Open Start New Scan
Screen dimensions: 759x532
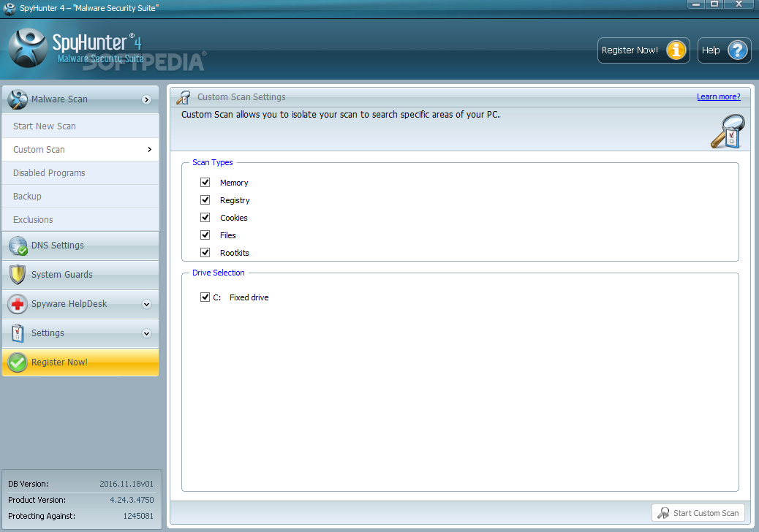tap(80, 126)
